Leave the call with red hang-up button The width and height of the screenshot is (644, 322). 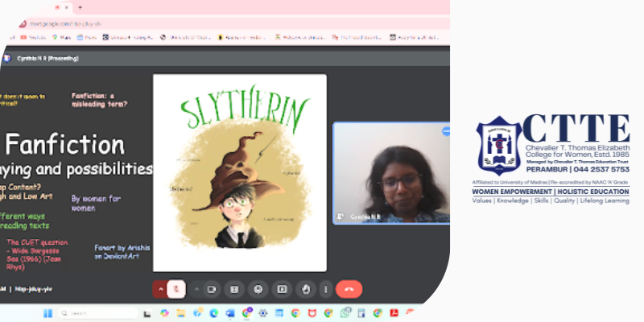(349, 289)
